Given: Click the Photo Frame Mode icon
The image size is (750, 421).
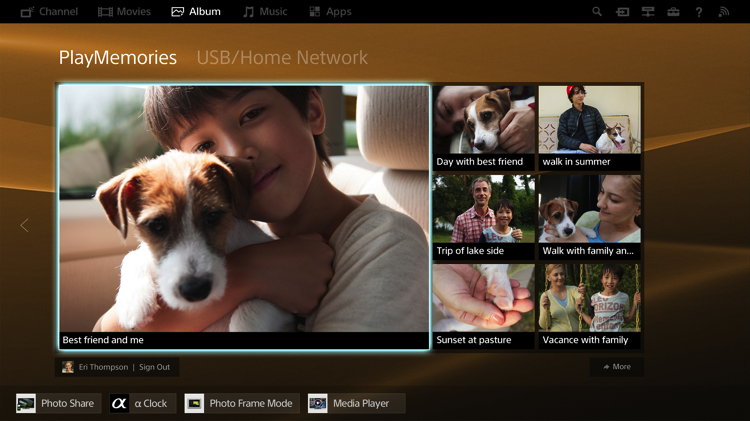Looking at the screenshot, I should pyautogui.click(x=194, y=403).
